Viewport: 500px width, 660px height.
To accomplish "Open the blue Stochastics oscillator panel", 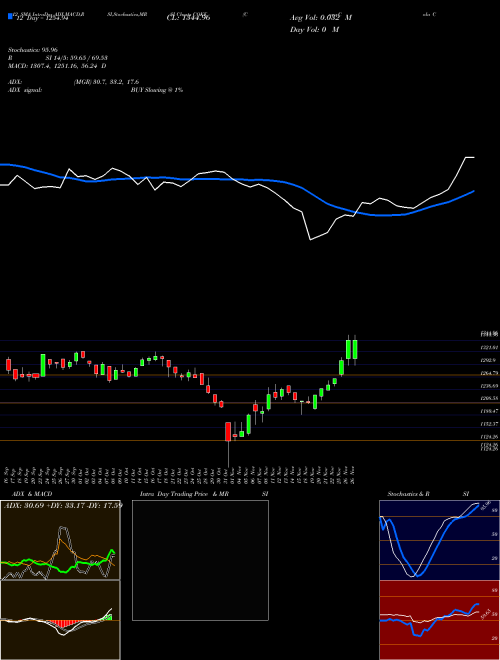I will tap(439, 540).
